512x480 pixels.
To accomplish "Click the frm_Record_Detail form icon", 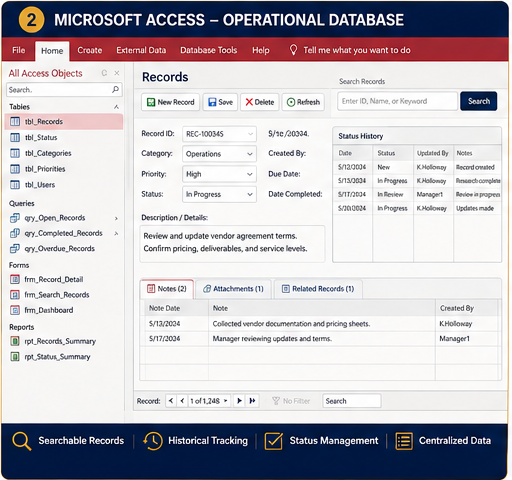I will [15, 279].
